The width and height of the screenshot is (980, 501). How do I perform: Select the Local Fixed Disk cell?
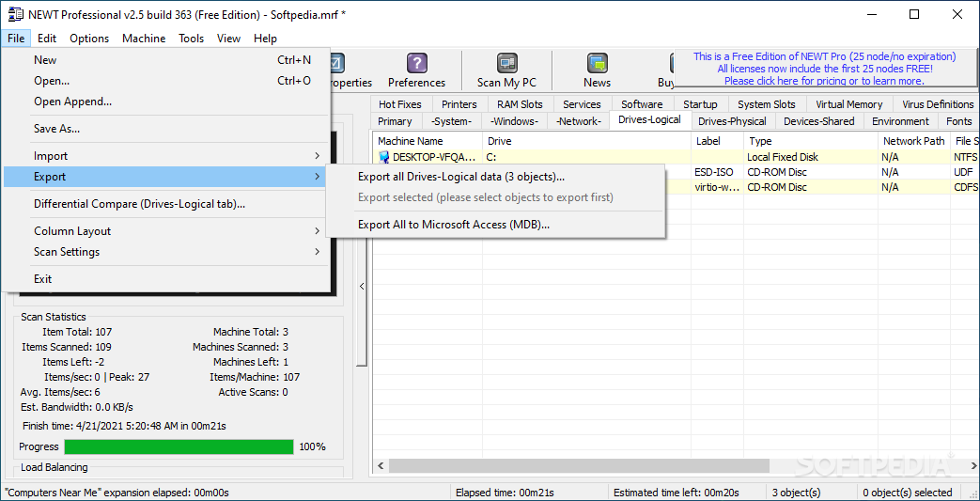coord(811,157)
